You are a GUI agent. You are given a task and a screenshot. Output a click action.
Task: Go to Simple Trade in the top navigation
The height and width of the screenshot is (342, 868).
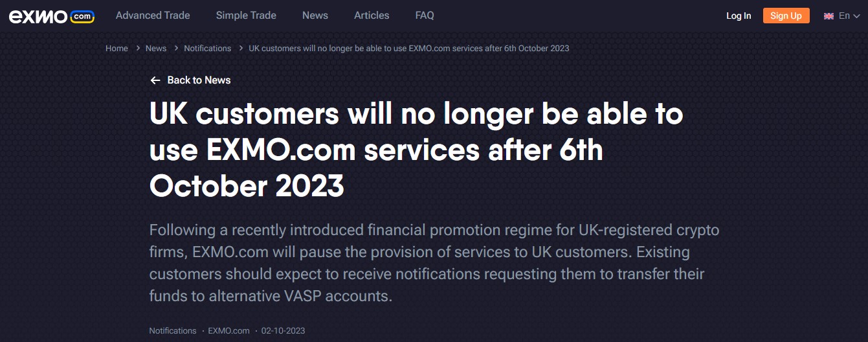click(x=246, y=16)
